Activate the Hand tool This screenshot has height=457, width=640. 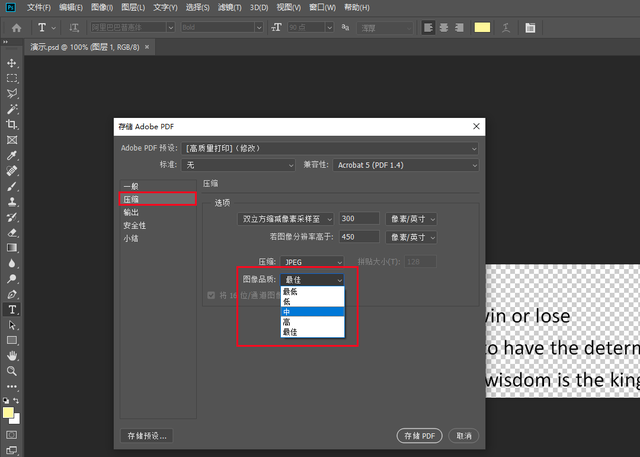click(x=12, y=355)
